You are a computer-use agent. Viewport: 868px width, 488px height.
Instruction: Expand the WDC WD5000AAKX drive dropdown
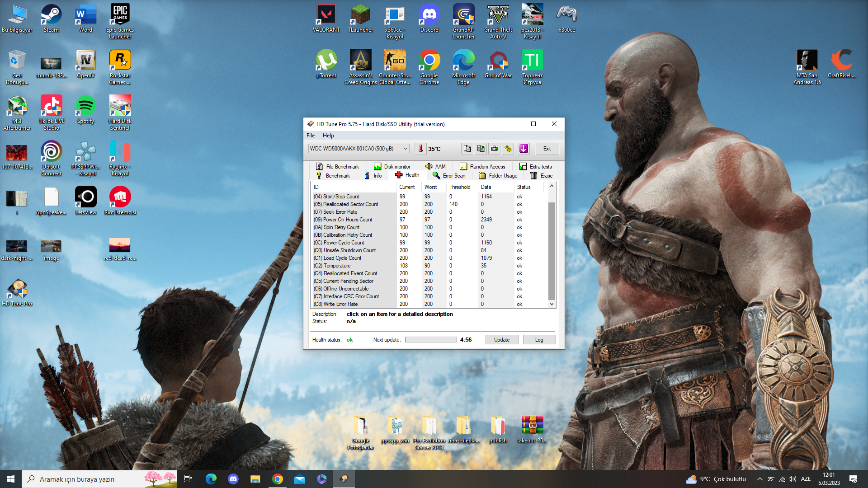pyautogui.click(x=405, y=149)
